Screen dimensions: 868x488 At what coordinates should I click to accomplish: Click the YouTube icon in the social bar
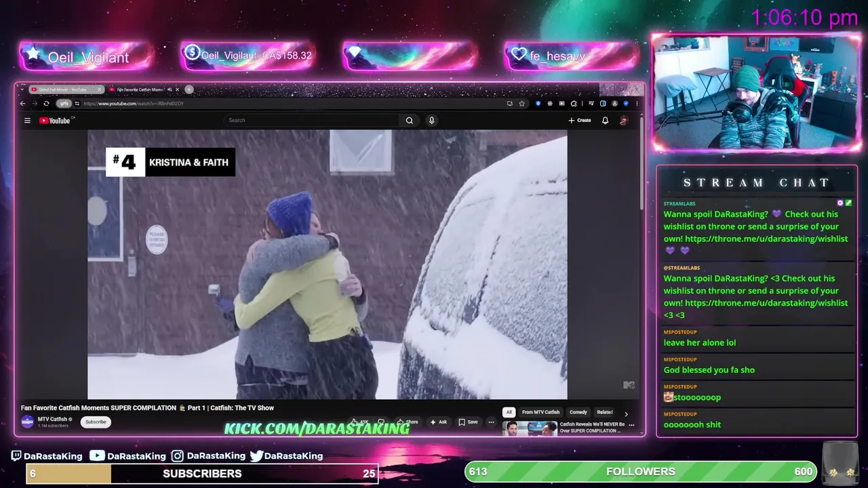(97, 456)
